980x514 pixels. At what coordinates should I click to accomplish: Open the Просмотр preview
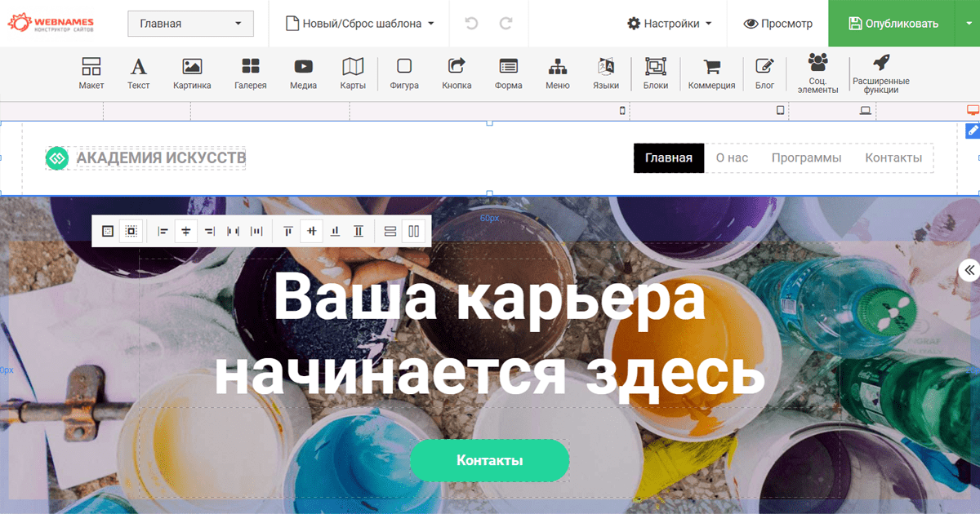click(x=778, y=24)
